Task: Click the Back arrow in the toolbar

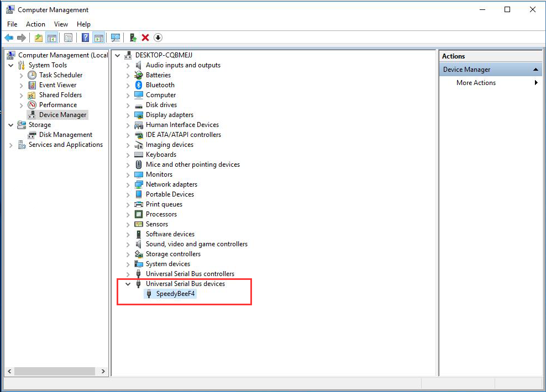Action: [x=9, y=38]
